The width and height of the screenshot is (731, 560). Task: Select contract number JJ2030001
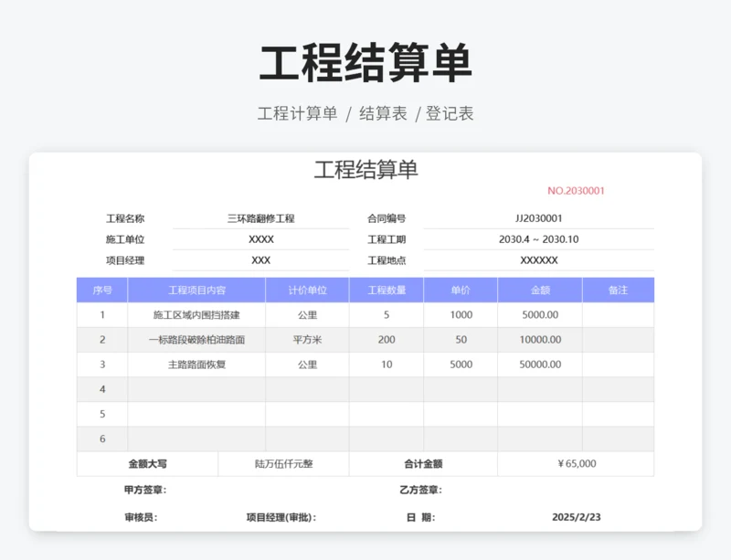point(539,218)
